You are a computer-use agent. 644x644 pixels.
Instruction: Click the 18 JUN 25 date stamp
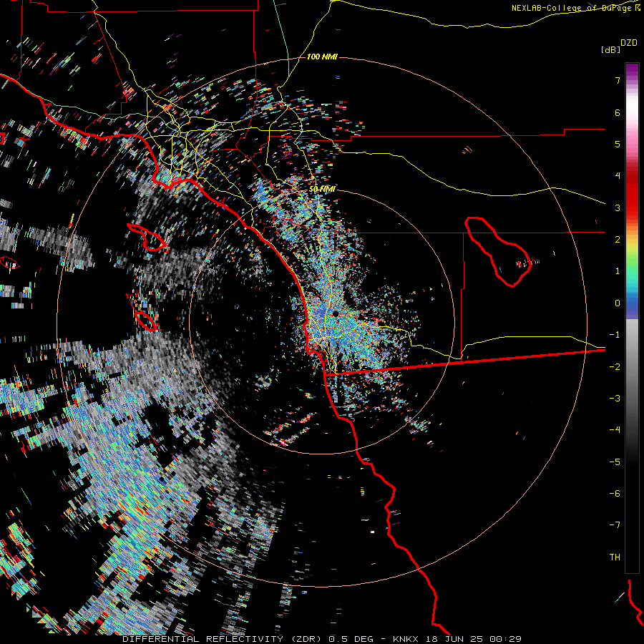coord(454,639)
